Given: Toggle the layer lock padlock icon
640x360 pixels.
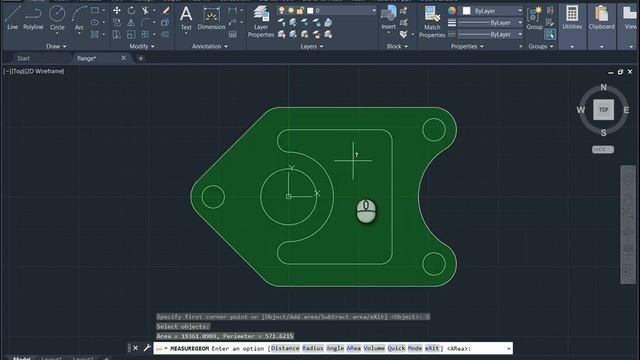Looking at the screenshot, I should point(300,10).
